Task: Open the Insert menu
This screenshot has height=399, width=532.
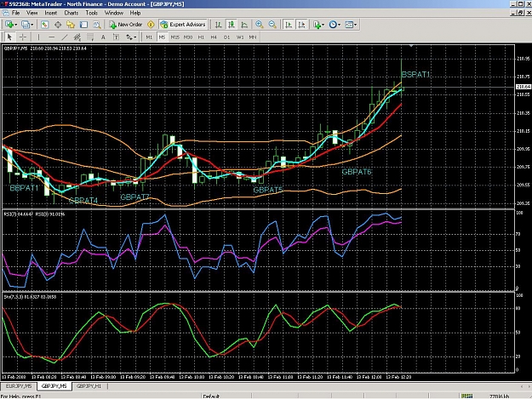Action: point(51,13)
